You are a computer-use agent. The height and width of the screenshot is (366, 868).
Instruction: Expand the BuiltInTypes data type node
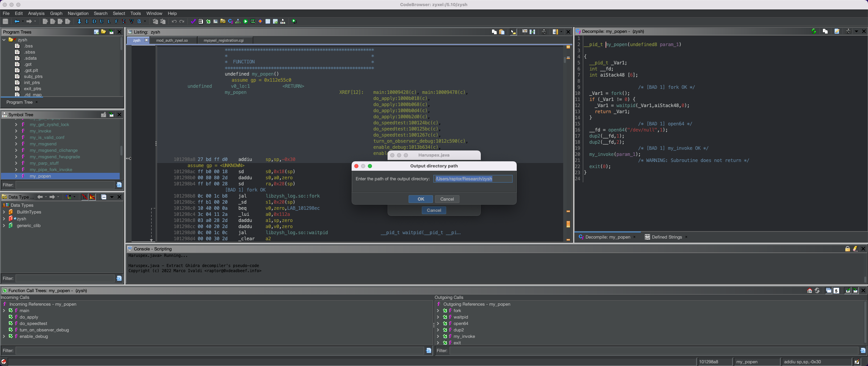tap(4, 212)
